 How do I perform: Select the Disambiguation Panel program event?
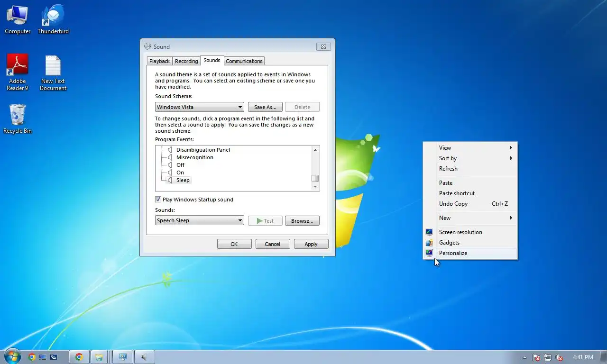pos(203,150)
